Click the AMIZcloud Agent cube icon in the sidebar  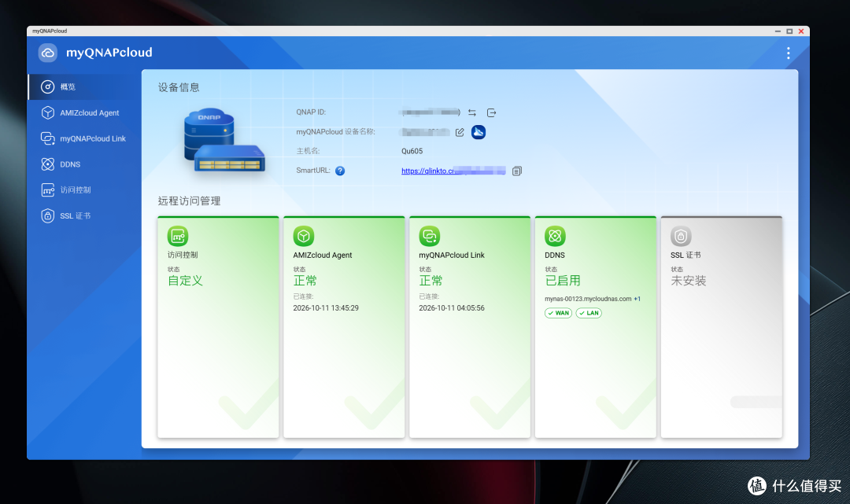click(48, 112)
